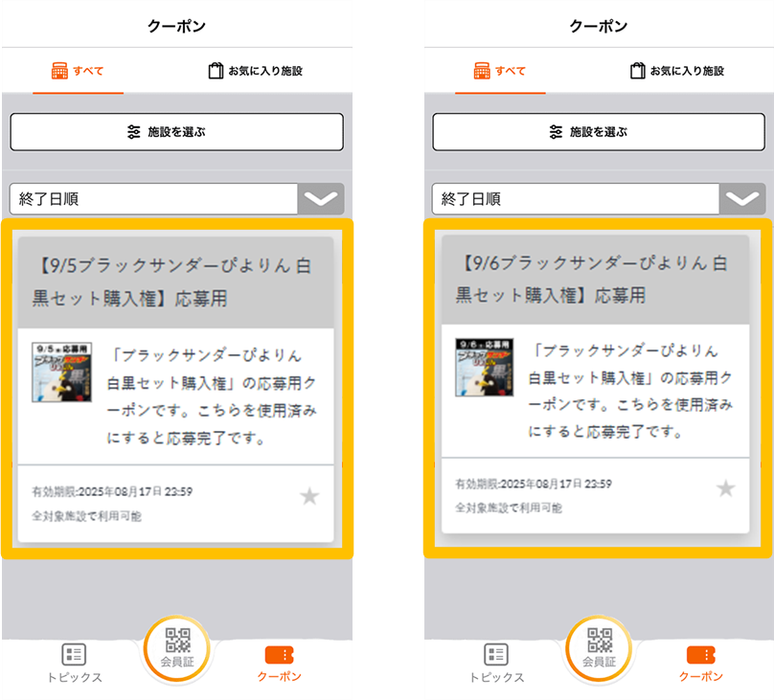Select the すべて tab on the 9/5 coupon screen
The height and width of the screenshot is (700, 774).
tap(78, 71)
